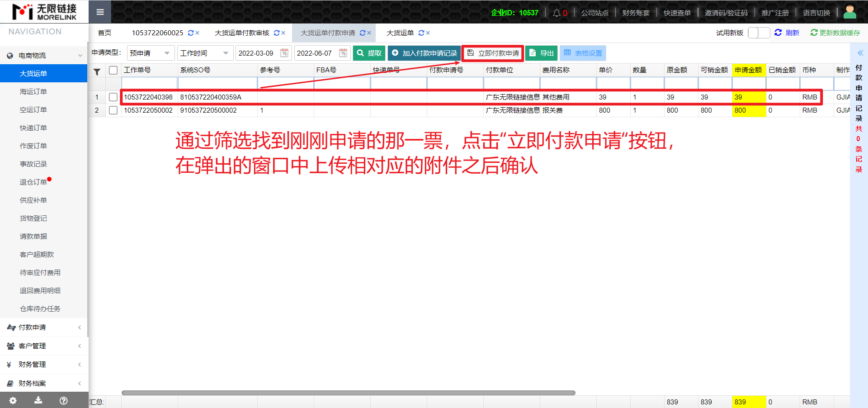Switch to the 大货运单付款审核 tab
Screen dimensions: 868x408
[x=242, y=33]
